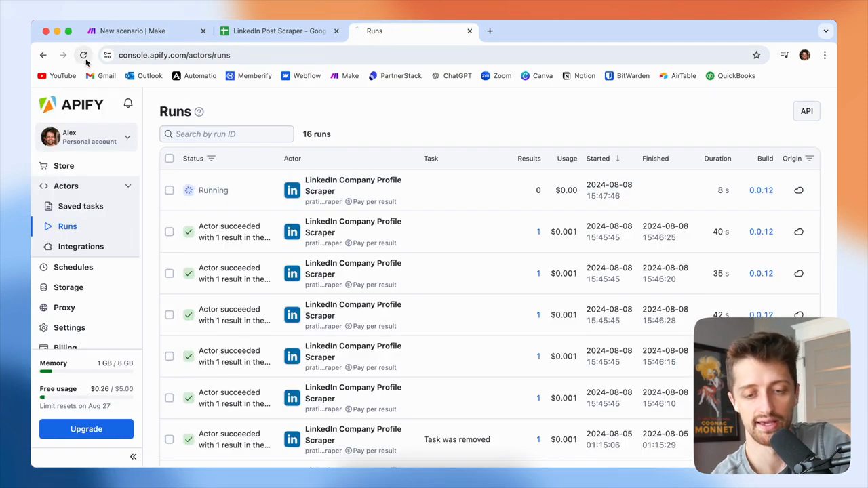Click the address bar URL
Image resolution: width=868 pixels, height=488 pixels.
click(x=174, y=55)
